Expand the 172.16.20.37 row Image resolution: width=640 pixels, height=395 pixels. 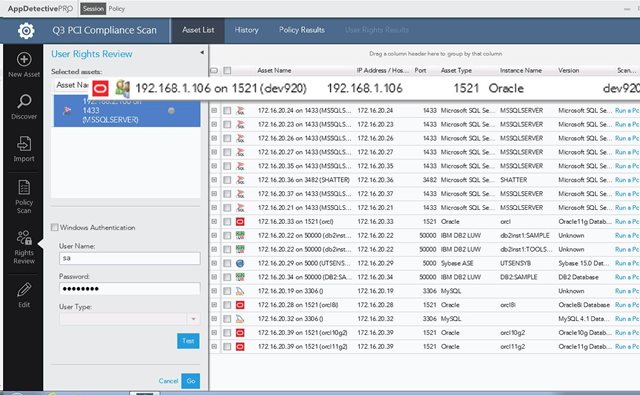[x=214, y=194]
